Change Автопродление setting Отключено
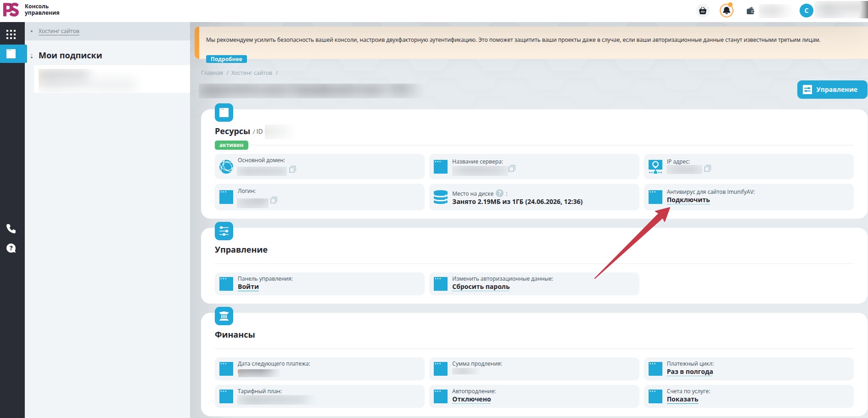Screen dimensions: 868x418 (x=471, y=399)
